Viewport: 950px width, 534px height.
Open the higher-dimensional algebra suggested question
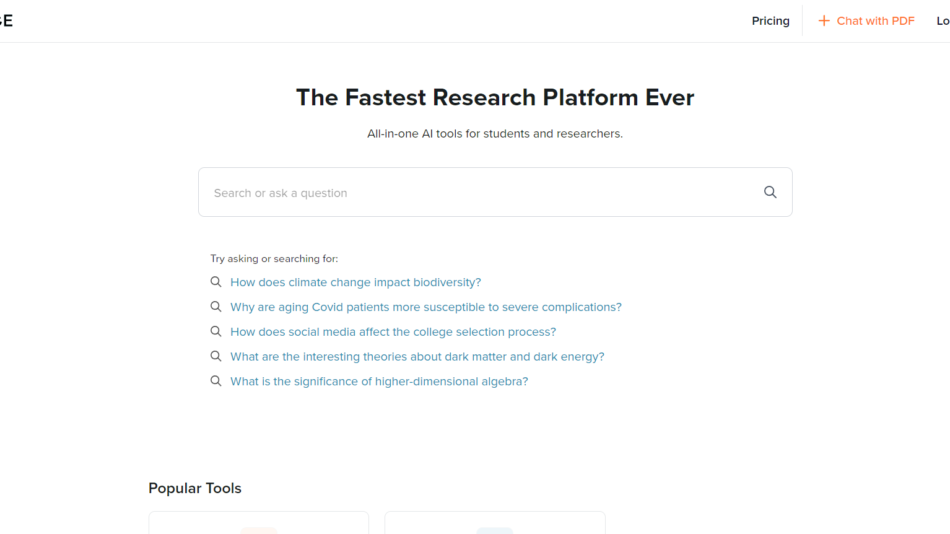pyautogui.click(x=379, y=381)
